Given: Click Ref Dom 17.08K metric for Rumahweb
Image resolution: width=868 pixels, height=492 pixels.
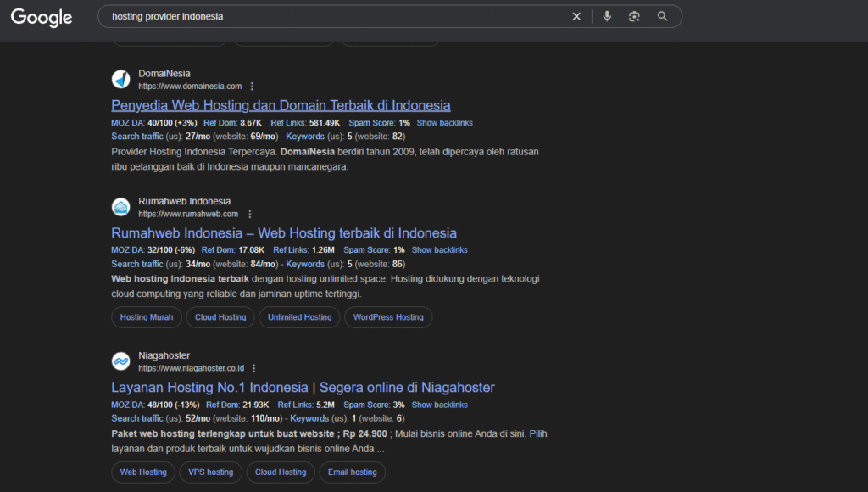Looking at the screenshot, I should coord(233,250).
